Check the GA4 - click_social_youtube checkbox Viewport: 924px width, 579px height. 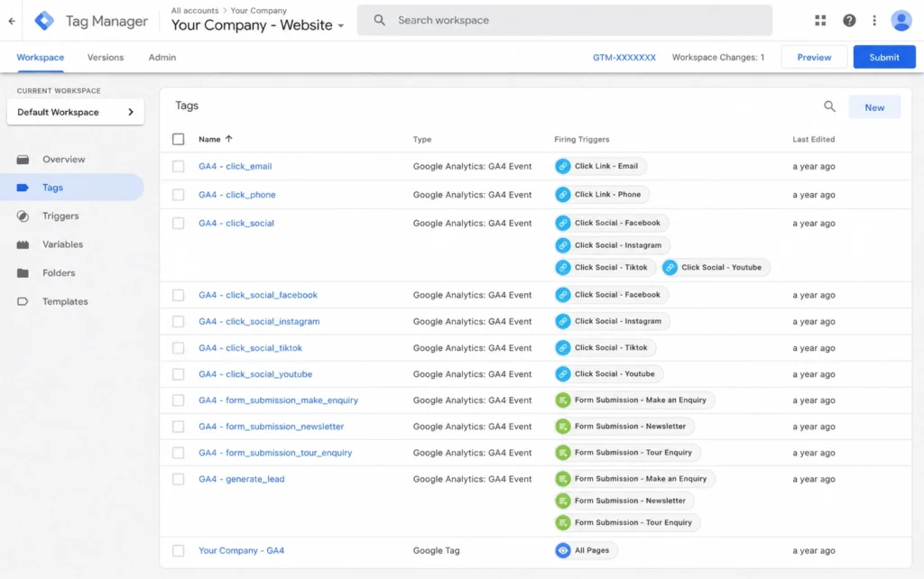point(178,374)
